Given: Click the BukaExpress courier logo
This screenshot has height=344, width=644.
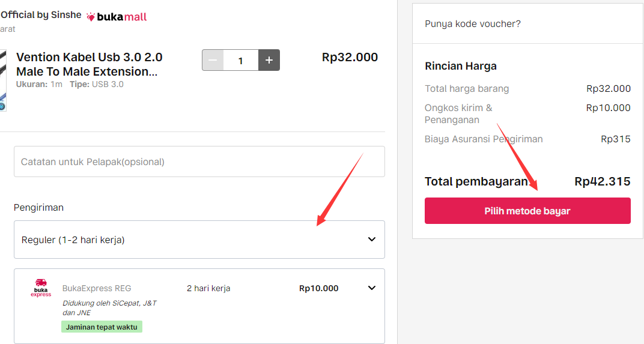Looking at the screenshot, I should (x=41, y=288).
